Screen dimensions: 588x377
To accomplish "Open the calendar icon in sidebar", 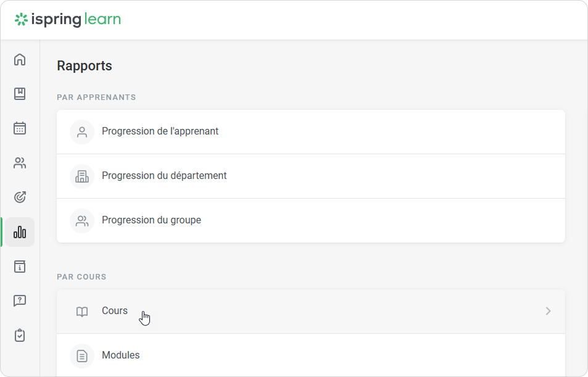I will pos(20,128).
